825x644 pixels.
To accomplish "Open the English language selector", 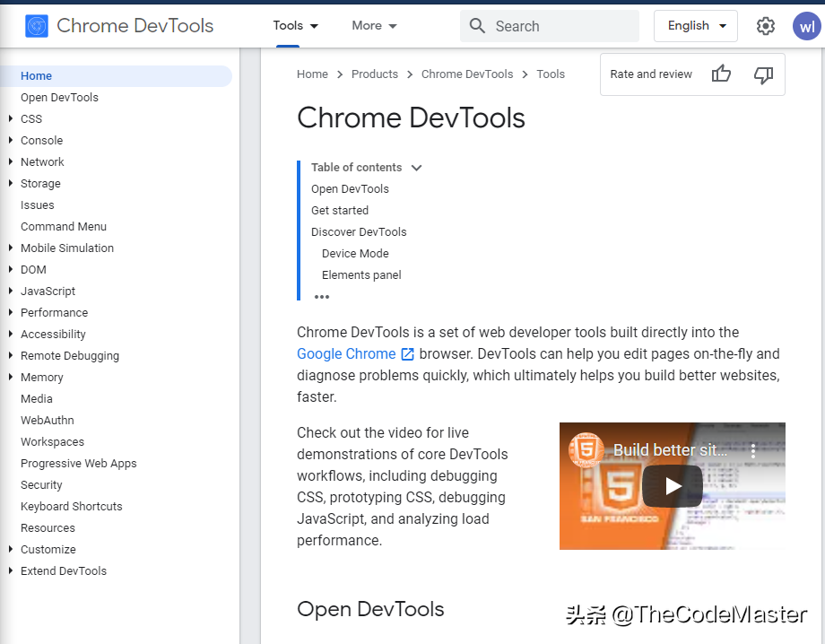I will coord(696,26).
